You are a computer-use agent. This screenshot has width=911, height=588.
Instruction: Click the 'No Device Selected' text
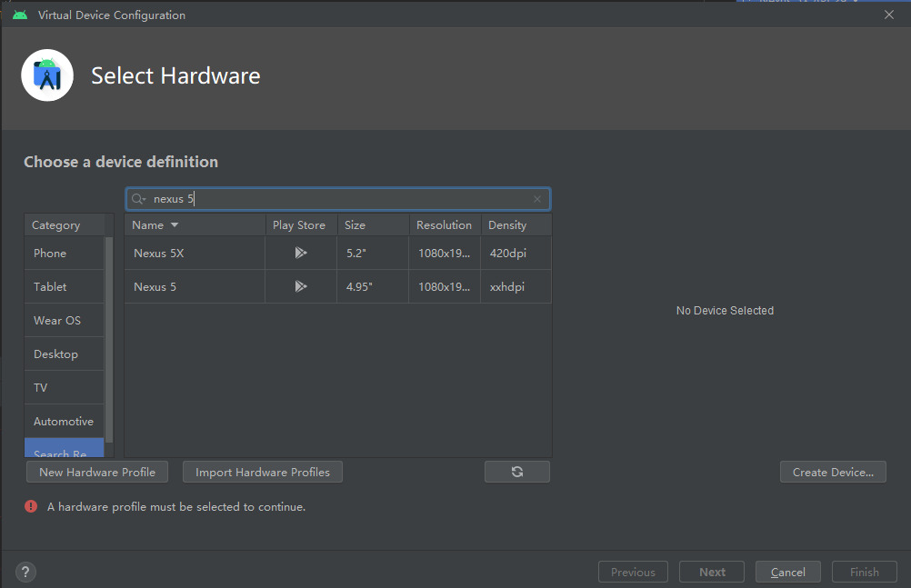click(725, 311)
